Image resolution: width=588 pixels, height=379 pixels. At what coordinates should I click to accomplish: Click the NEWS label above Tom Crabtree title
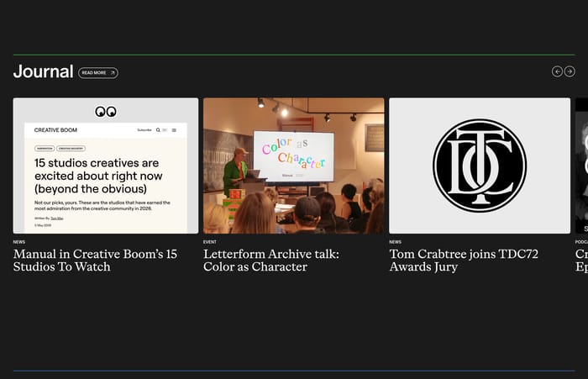[396, 242]
